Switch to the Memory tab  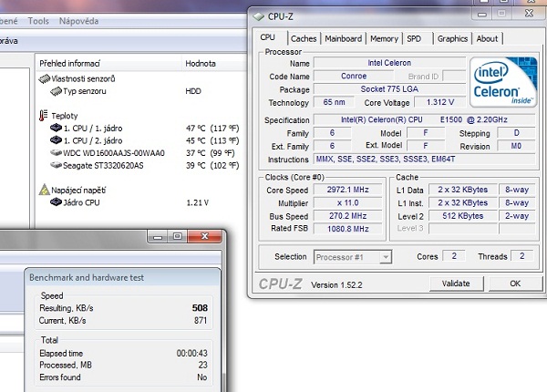point(384,38)
